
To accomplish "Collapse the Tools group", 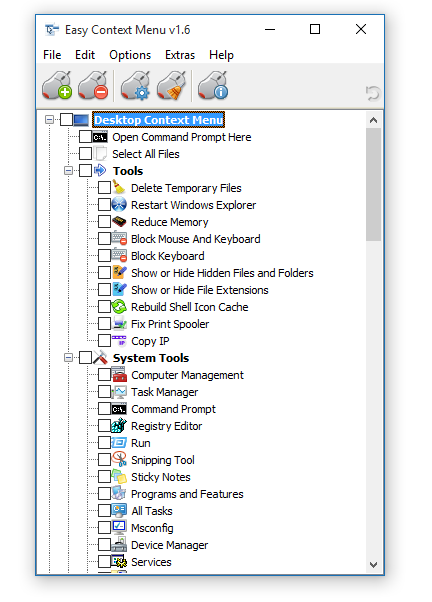I will [x=68, y=170].
